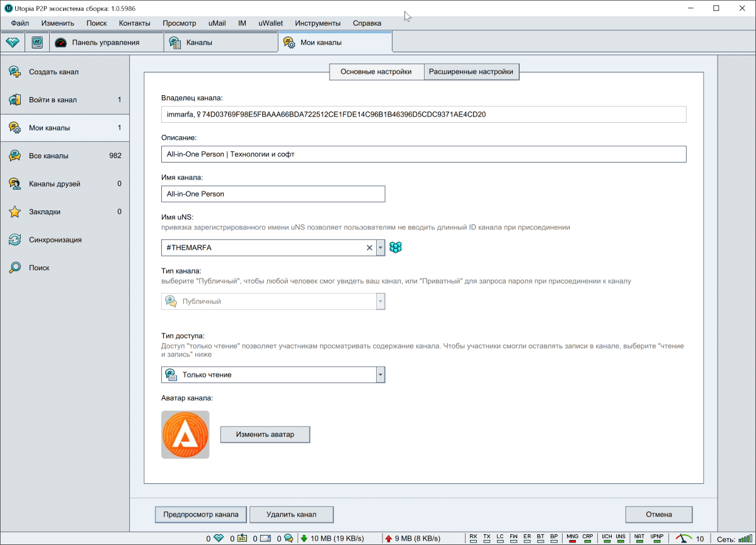The height and width of the screenshot is (545, 756).
Task: Open the Изменить menu
Action: pyautogui.click(x=58, y=23)
